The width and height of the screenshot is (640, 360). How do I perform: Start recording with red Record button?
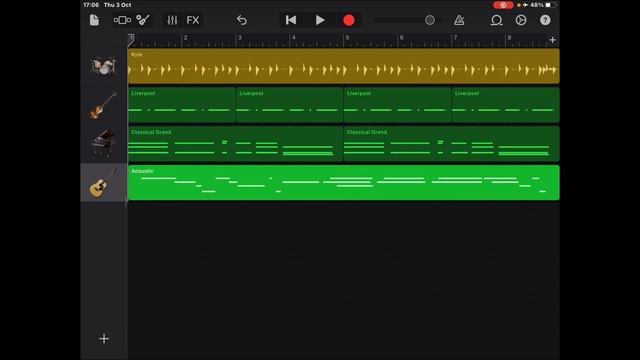(349, 20)
